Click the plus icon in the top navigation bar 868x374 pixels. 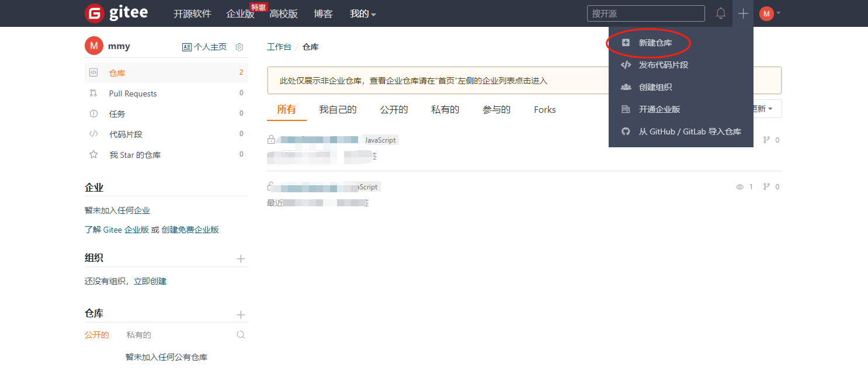pos(742,13)
